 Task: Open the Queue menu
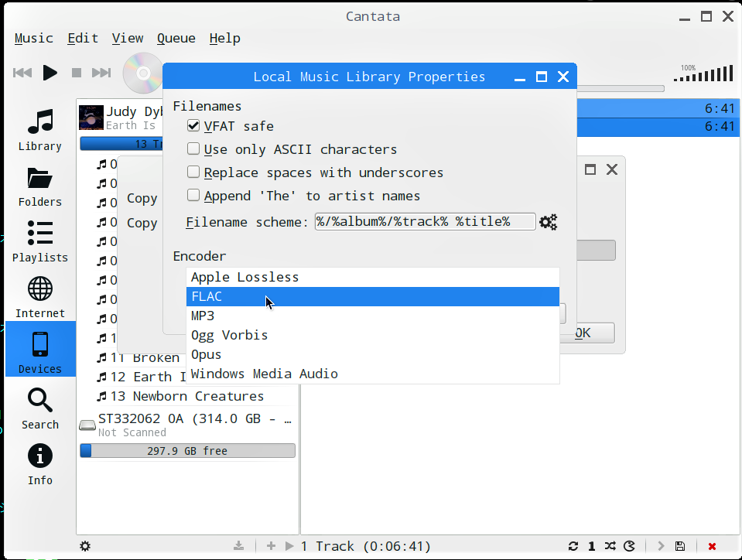pos(176,39)
